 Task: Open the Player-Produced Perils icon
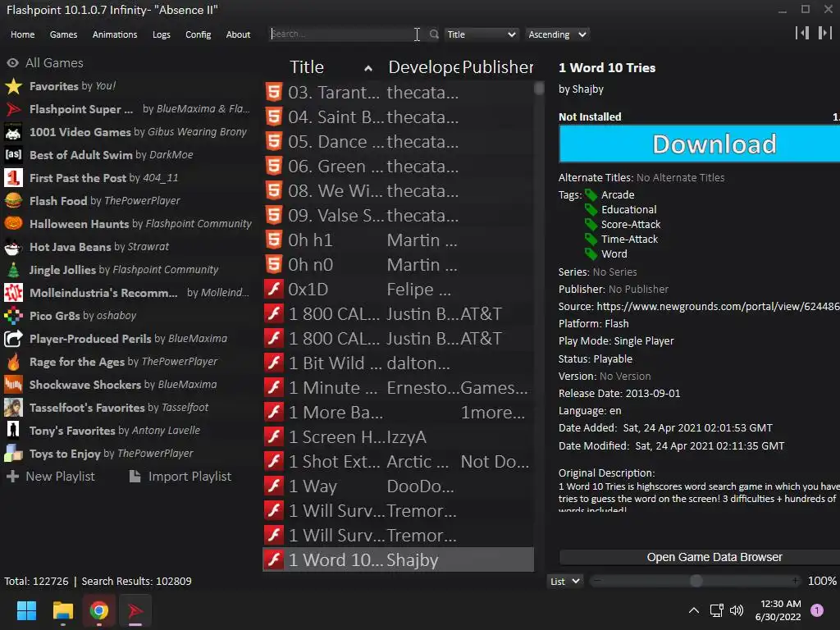13,339
